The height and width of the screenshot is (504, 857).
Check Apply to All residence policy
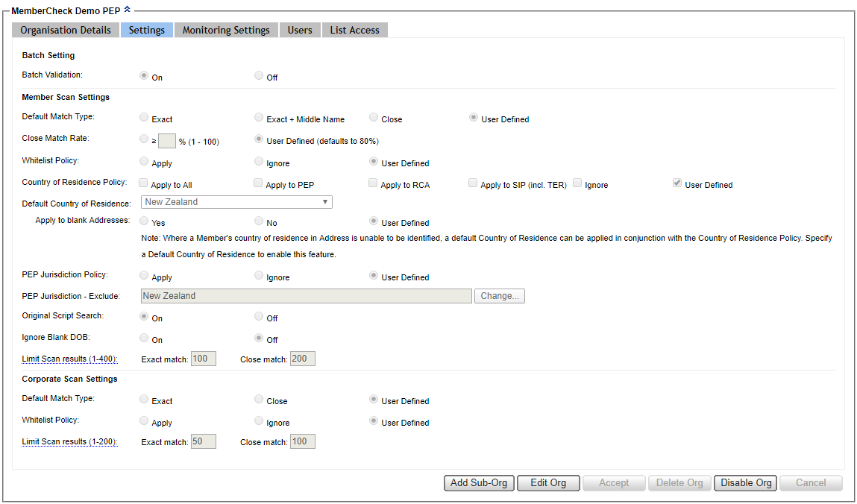143,183
